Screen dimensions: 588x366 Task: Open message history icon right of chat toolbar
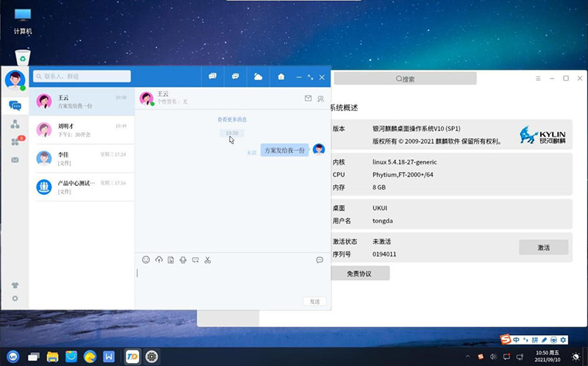[320, 259]
